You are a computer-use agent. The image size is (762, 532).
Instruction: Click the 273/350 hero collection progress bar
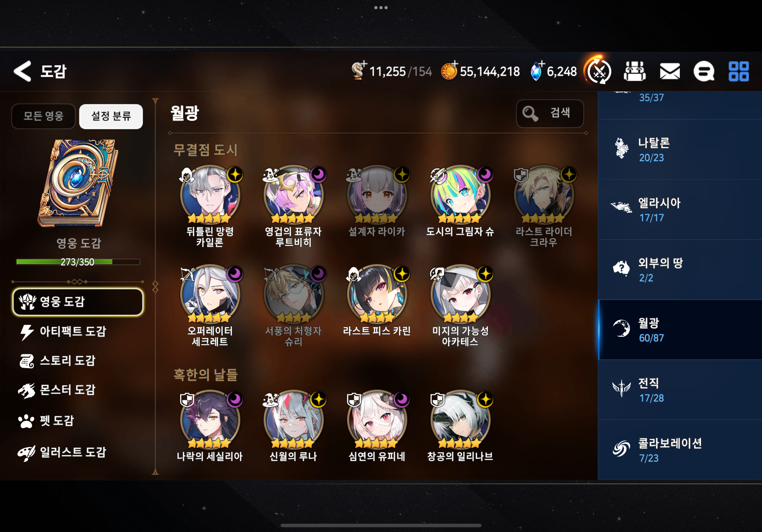(78, 262)
